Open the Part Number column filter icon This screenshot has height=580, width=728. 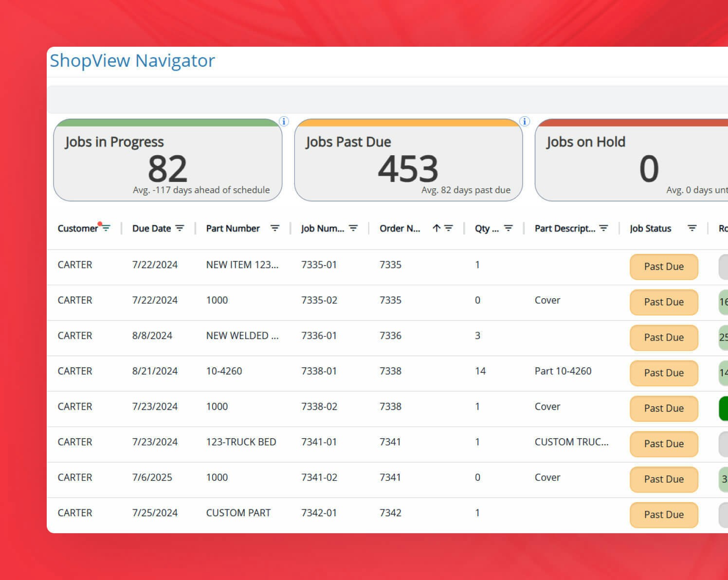tap(275, 228)
